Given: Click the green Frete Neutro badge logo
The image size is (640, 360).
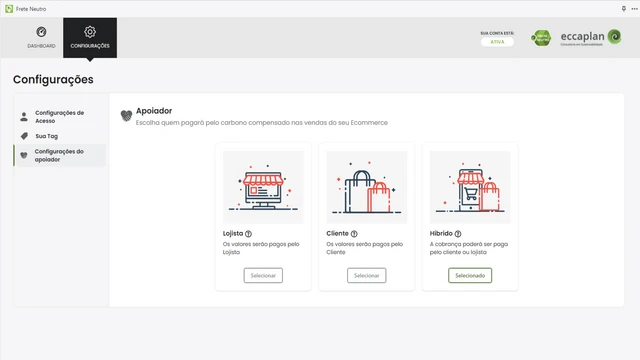Looking at the screenshot, I should (x=541, y=38).
